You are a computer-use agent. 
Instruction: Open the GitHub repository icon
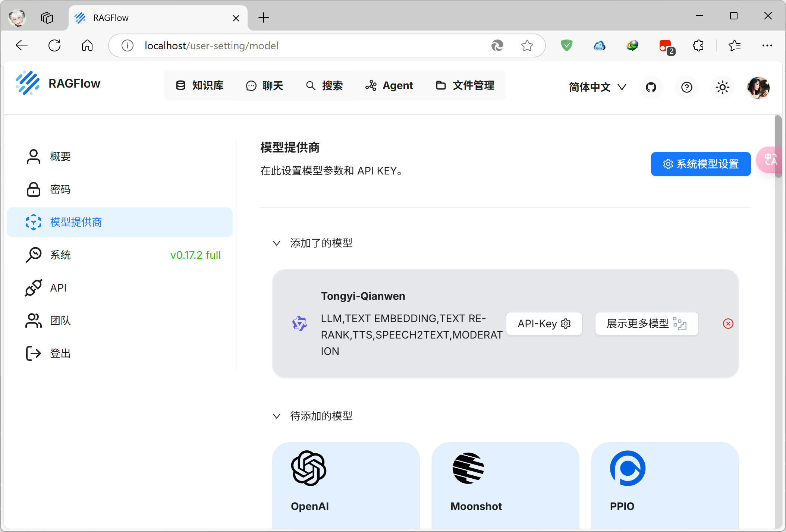click(x=651, y=87)
